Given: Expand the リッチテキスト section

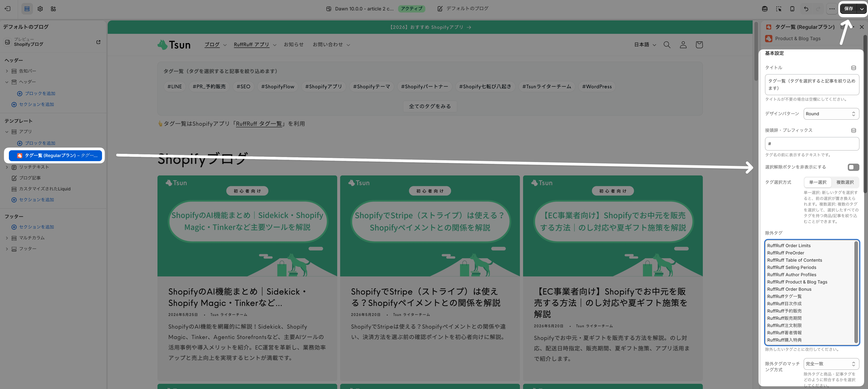Looking at the screenshot, I should click(x=7, y=167).
